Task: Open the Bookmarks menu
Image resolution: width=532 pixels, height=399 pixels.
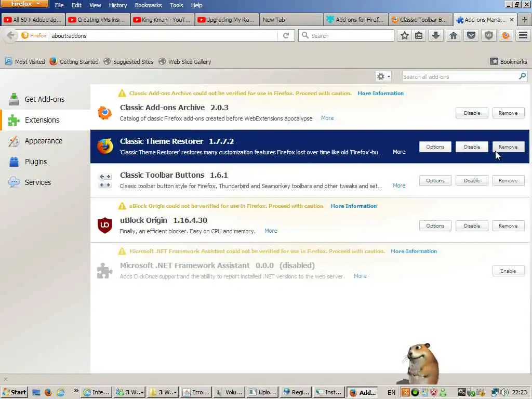Action: pyautogui.click(x=148, y=5)
